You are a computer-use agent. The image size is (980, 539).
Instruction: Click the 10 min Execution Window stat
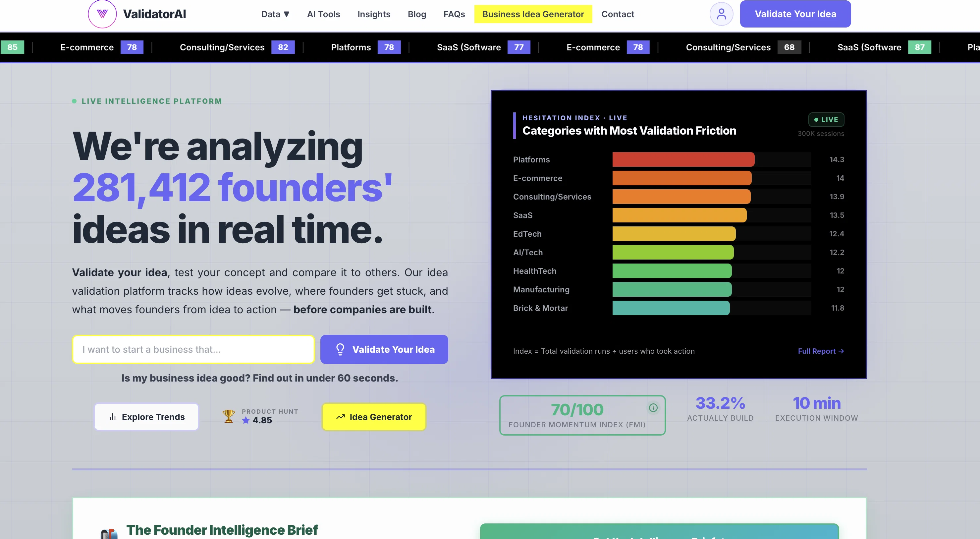tap(816, 408)
